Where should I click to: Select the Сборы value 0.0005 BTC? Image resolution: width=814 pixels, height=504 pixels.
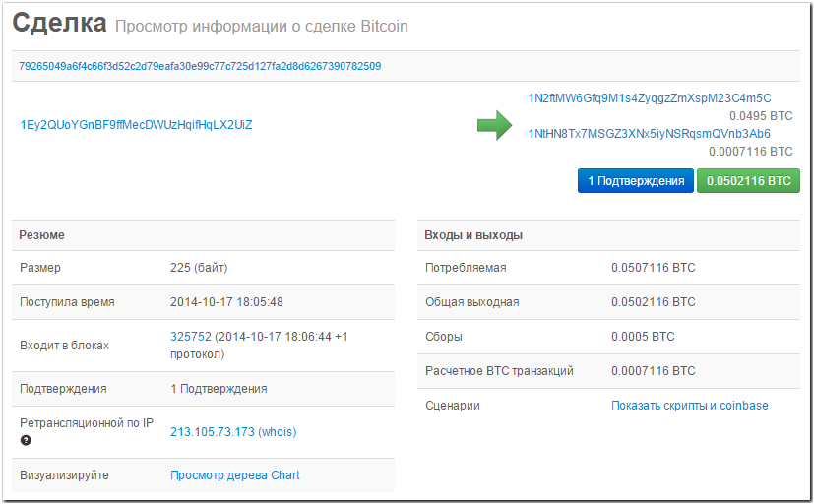(643, 337)
